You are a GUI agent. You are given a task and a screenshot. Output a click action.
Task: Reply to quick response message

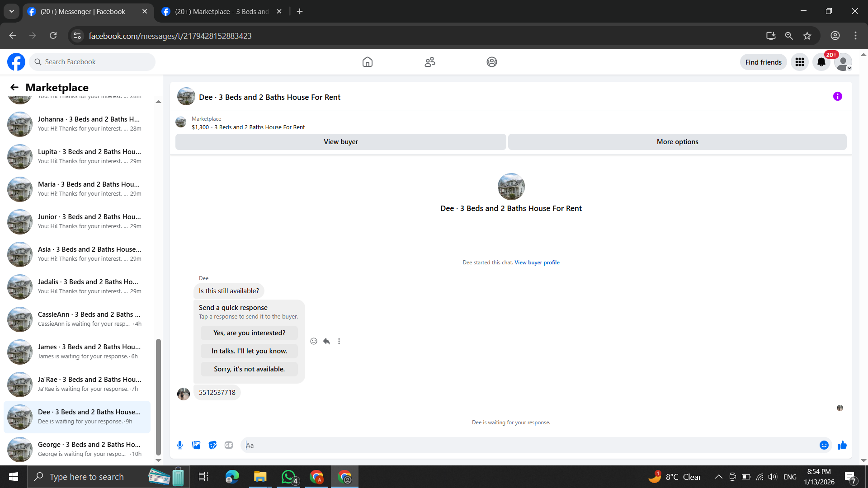[x=326, y=341]
